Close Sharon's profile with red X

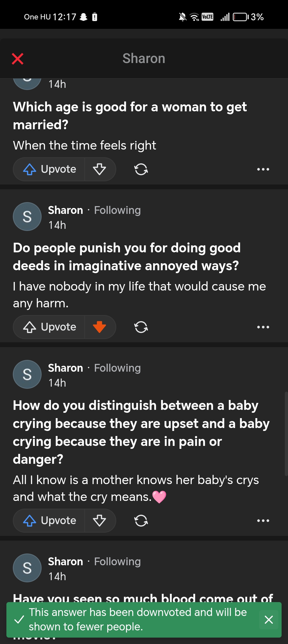click(18, 59)
